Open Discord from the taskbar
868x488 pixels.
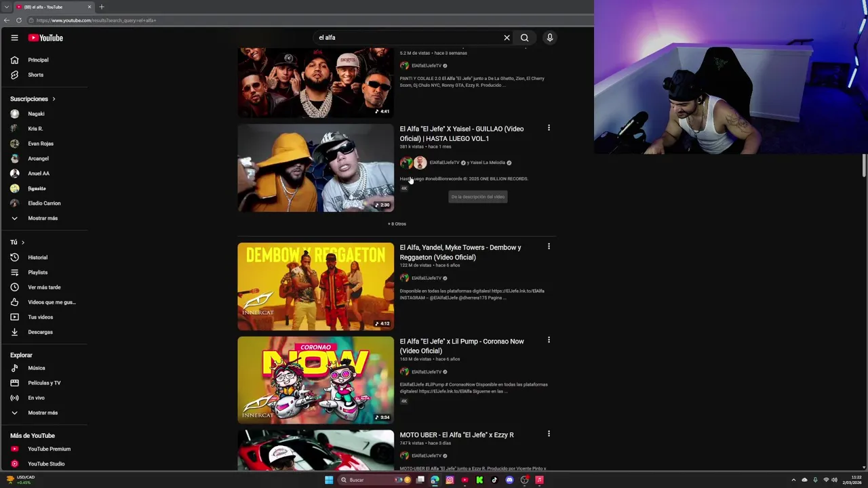coord(509,480)
